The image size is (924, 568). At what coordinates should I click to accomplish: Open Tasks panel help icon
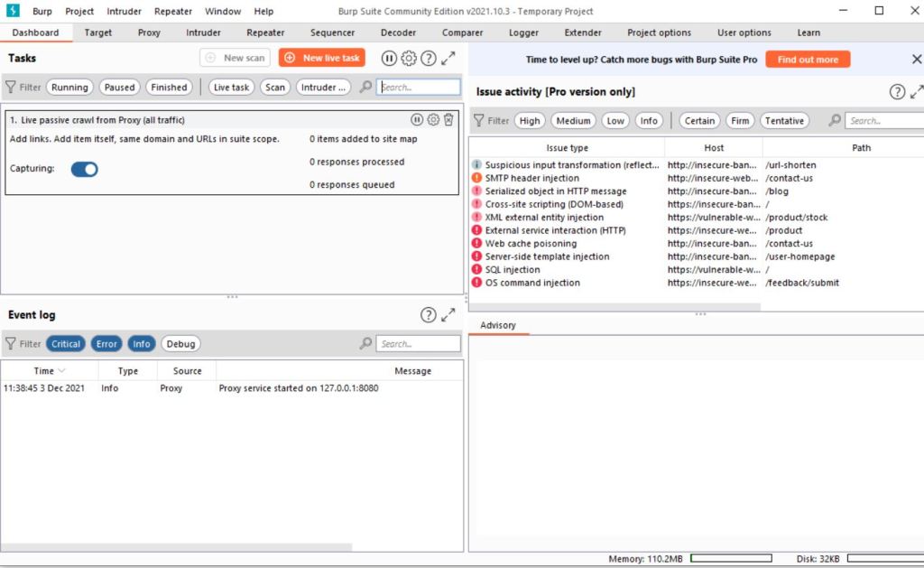(430, 58)
